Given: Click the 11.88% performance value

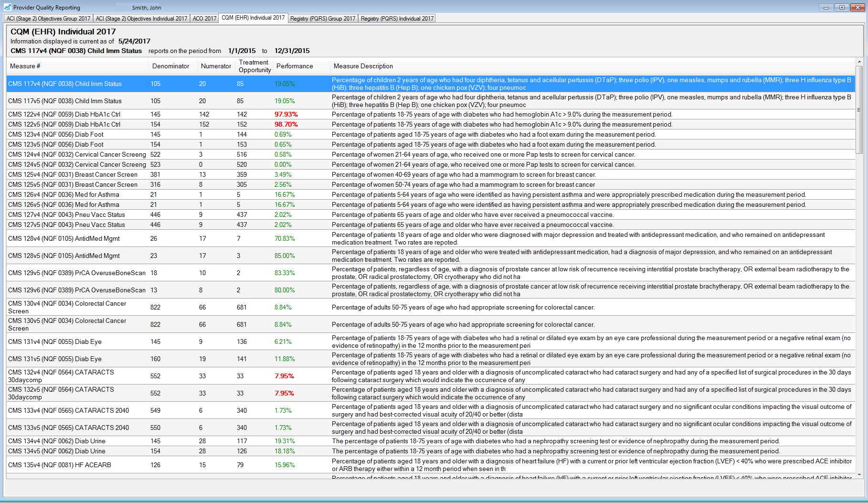Looking at the screenshot, I should (285, 359).
